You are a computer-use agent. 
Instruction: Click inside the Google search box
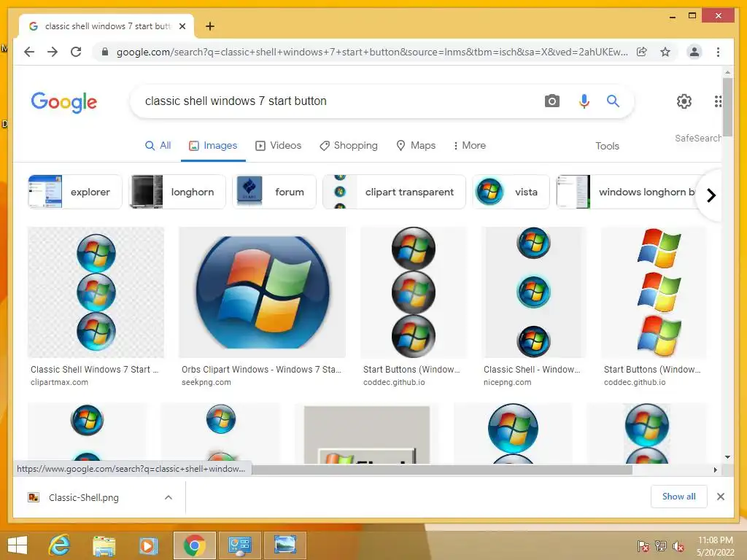[x=333, y=101]
